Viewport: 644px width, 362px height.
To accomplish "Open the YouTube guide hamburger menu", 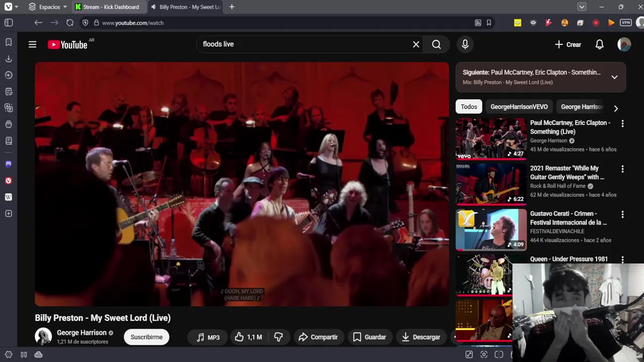I will click(x=32, y=44).
